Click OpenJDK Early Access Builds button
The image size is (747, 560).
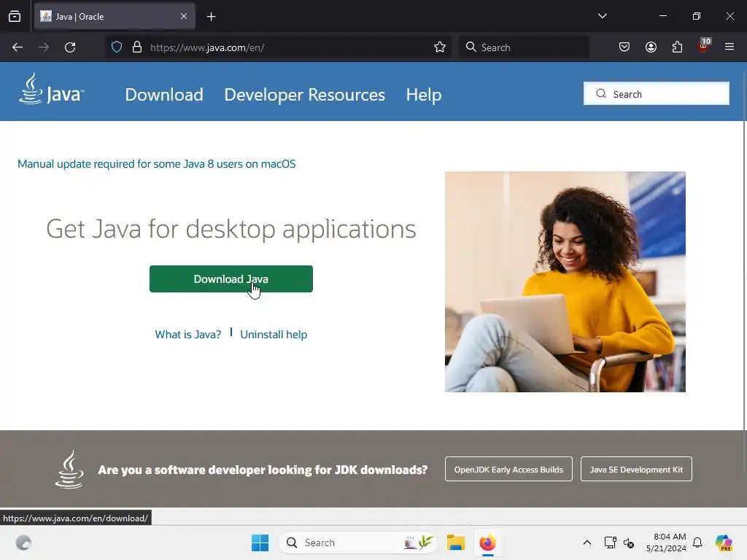508,469
